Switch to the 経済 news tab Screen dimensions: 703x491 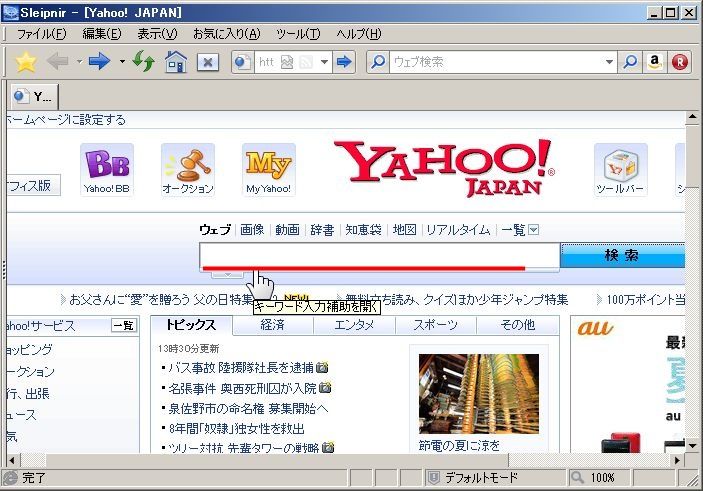tap(273, 325)
